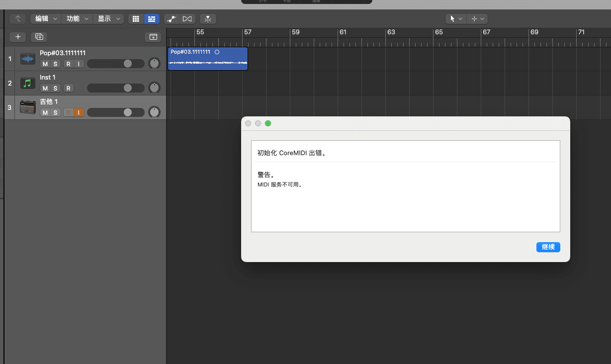Click pan knob of 吉他 1 track
Viewport: 611px width, 364px height.
(x=155, y=112)
